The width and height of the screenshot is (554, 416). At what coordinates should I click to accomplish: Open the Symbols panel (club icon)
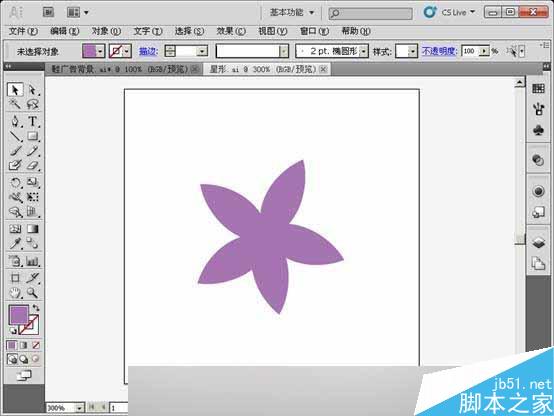pyautogui.click(x=538, y=130)
